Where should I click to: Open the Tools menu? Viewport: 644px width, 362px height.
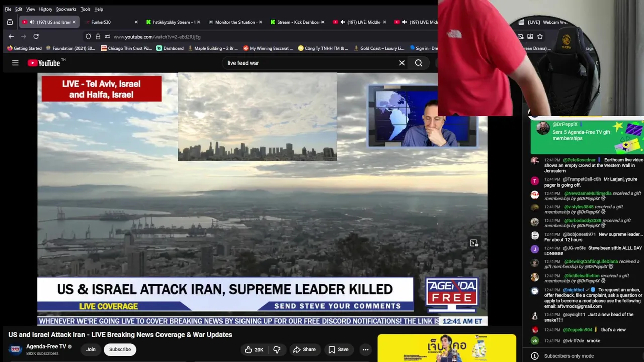coord(86,9)
